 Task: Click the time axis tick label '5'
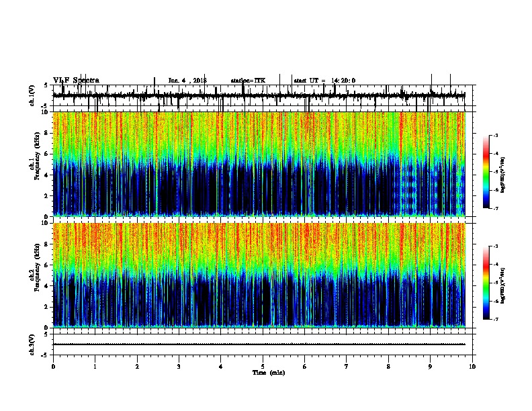[263, 367]
